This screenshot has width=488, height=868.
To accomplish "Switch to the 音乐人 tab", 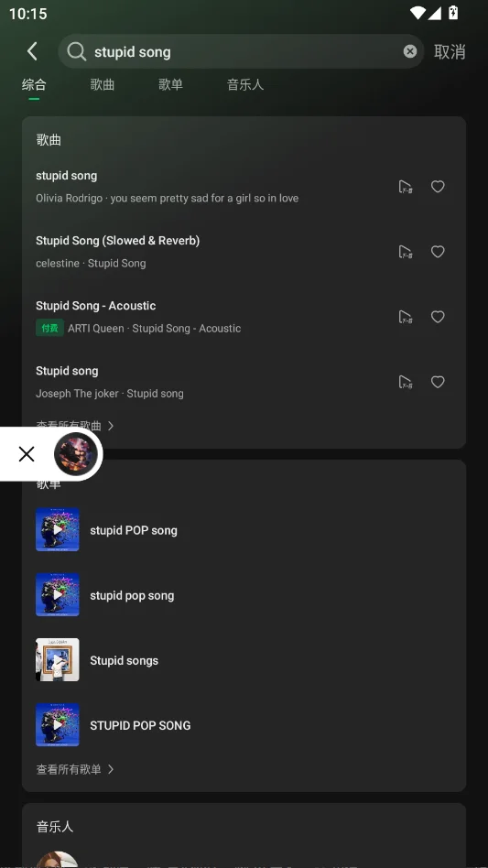I will coord(245,85).
